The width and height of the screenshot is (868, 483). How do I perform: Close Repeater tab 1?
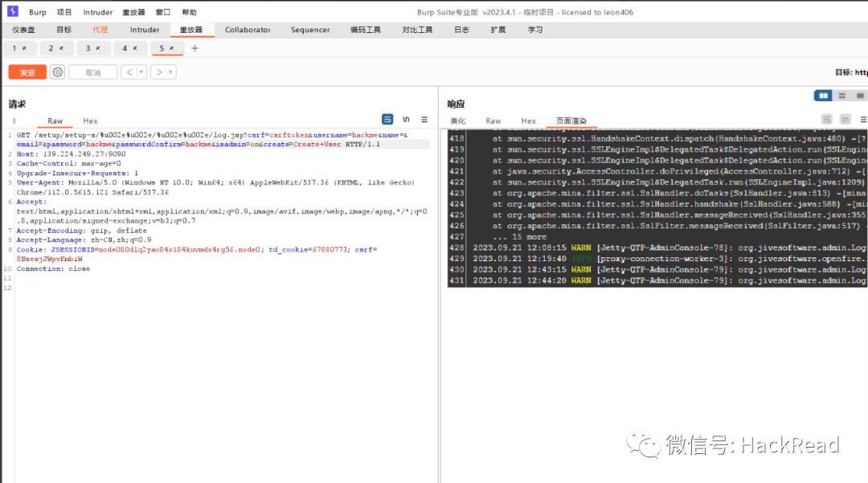(24, 48)
